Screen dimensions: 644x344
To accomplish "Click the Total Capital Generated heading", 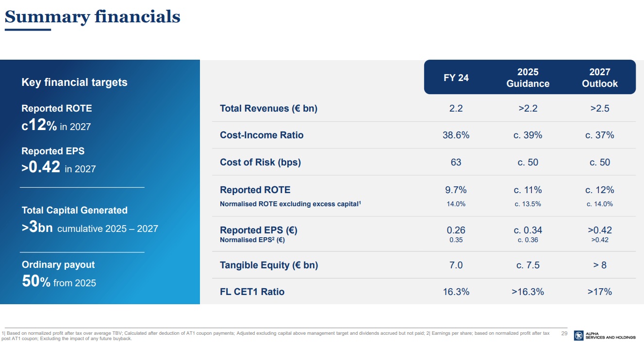I will point(74,210).
